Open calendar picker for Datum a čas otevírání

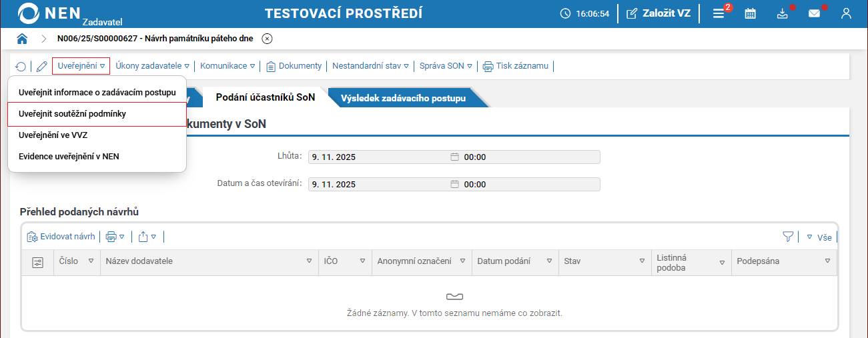coord(455,185)
